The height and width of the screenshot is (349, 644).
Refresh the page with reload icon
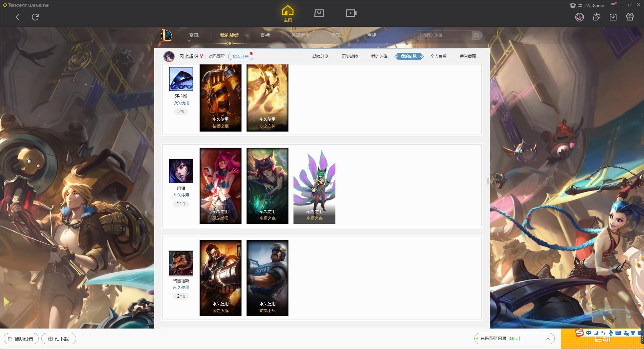35,17
